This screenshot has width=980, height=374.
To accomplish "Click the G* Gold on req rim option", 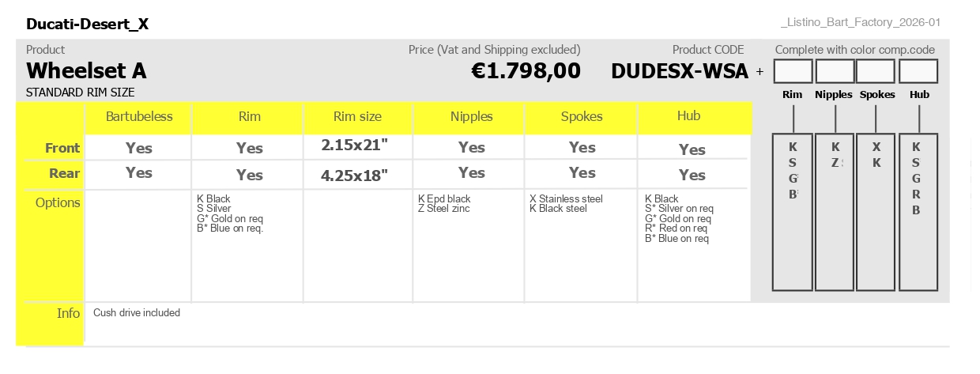I will pos(230,218).
